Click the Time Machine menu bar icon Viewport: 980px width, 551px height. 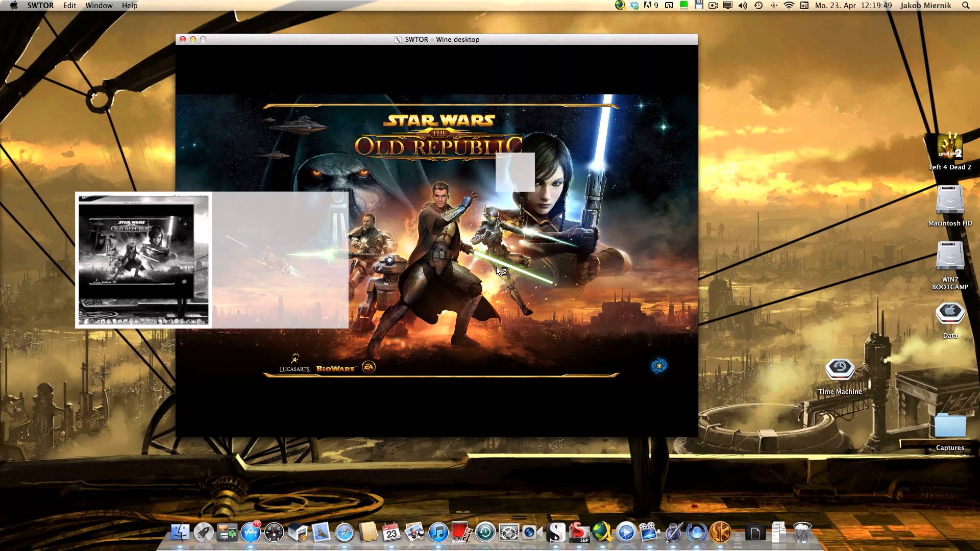(758, 6)
